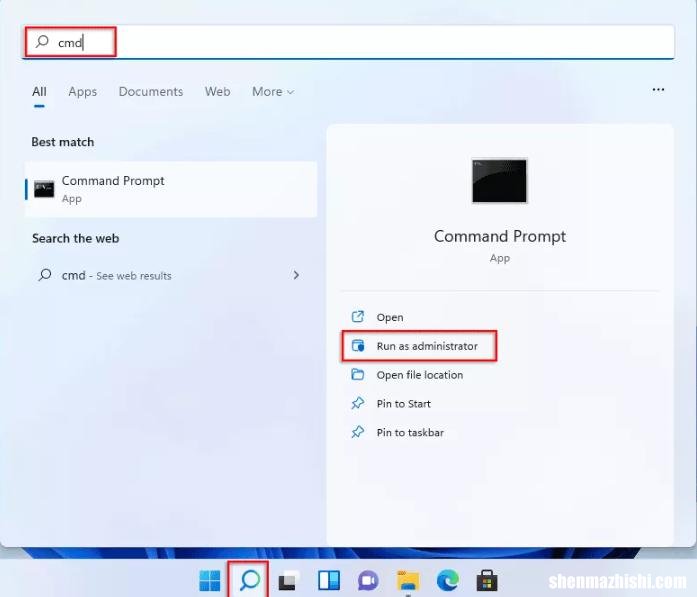Open the Widgets icon on the taskbar
This screenshot has width=697, height=597.
[329, 581]
